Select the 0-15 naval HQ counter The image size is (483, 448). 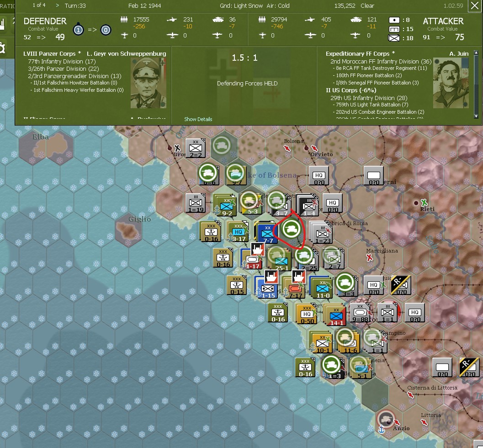tap(237, 285)
